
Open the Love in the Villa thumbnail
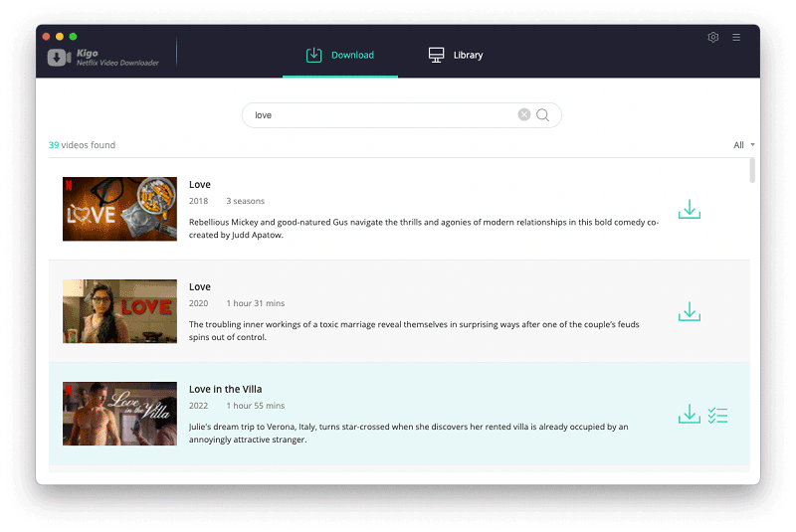tap(119, 414)
